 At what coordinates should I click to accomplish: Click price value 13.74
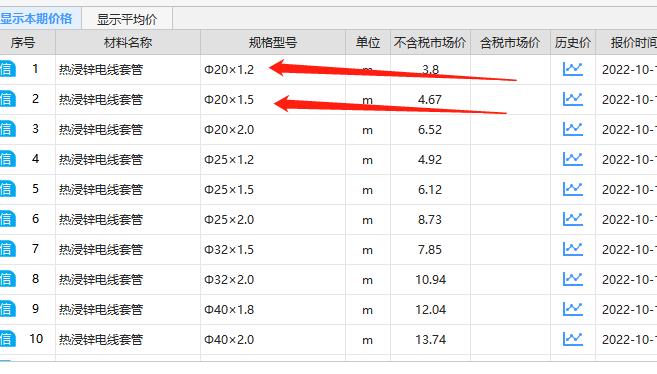(x=430, y=340)
